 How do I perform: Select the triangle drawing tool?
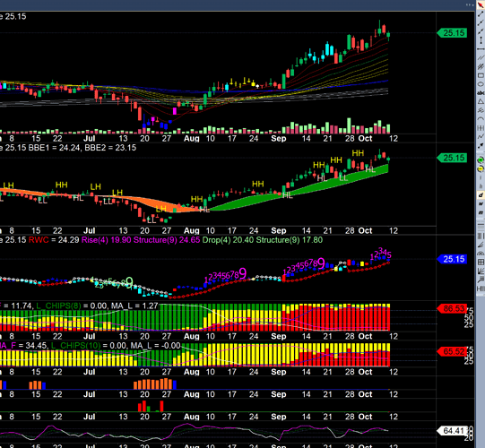click(x=481, y=101)
